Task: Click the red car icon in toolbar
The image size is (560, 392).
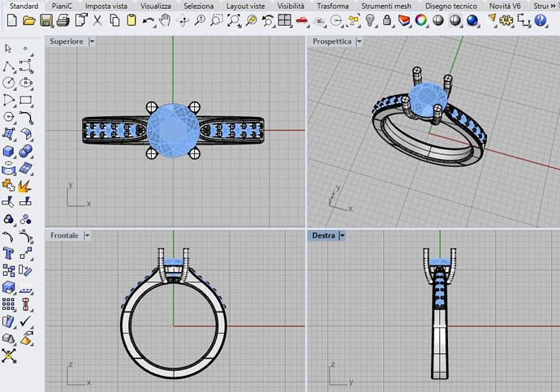Action: tap(302, 20)
